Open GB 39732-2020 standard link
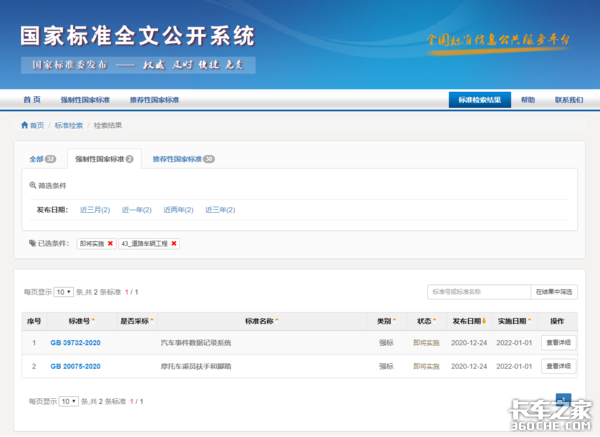Screen dimensions: 600x437 [x=75, y=343]
